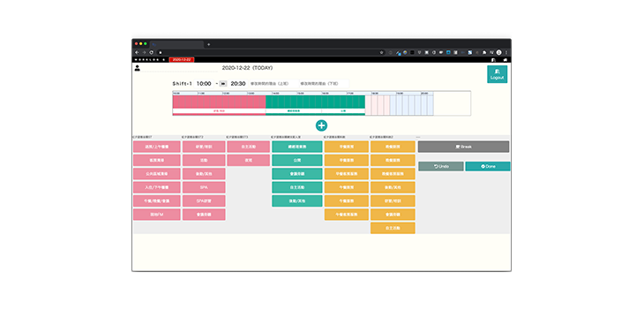The width and height of the screenshot is (644, 318).
Task: Click the exit door icon in black header bar
Action: click(x=493, y=60)
